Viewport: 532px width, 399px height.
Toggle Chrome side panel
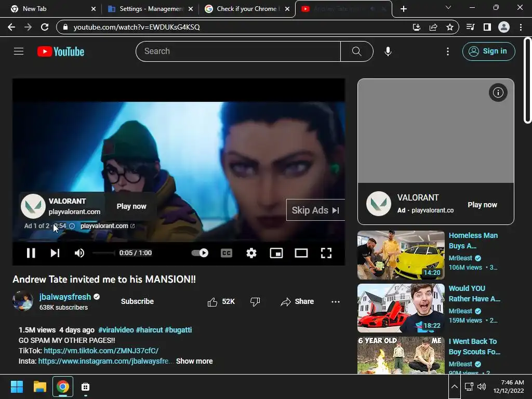(x=487, y=27)
